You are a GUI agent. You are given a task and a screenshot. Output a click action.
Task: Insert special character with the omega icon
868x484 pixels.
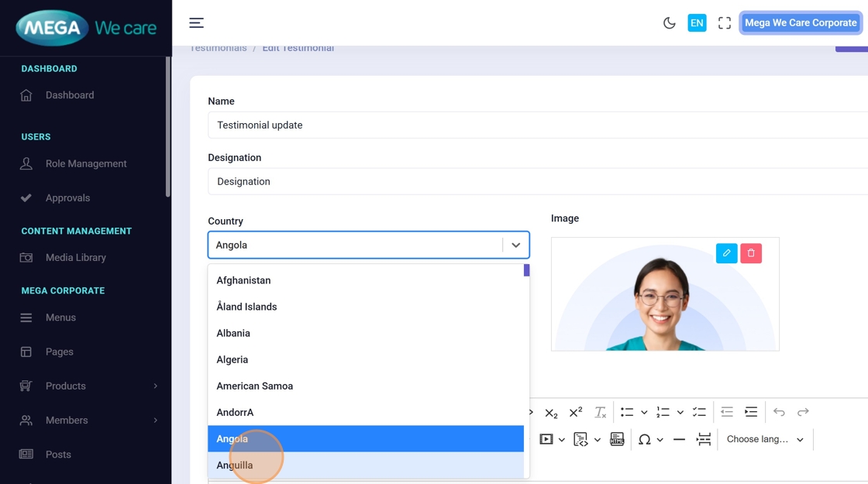pos(644,440)
